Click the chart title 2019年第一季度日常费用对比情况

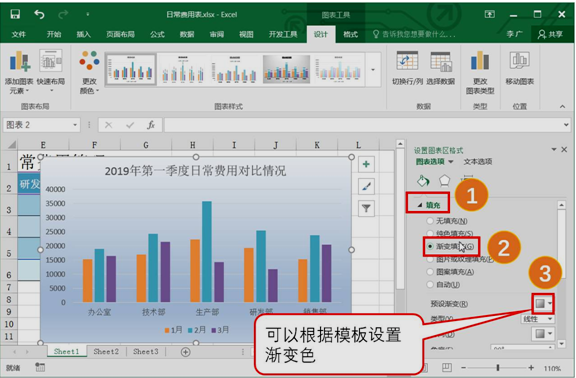195,171
